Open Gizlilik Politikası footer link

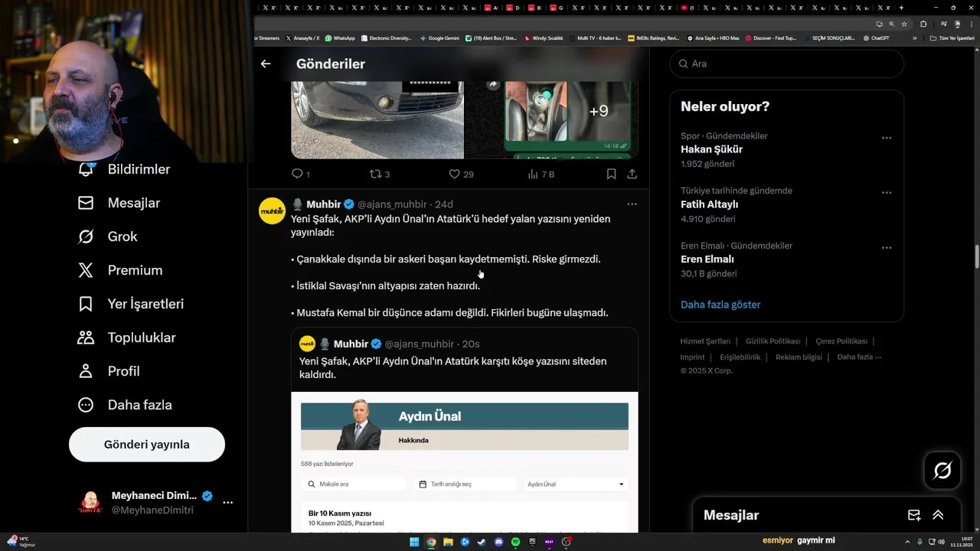coord(773,341)
